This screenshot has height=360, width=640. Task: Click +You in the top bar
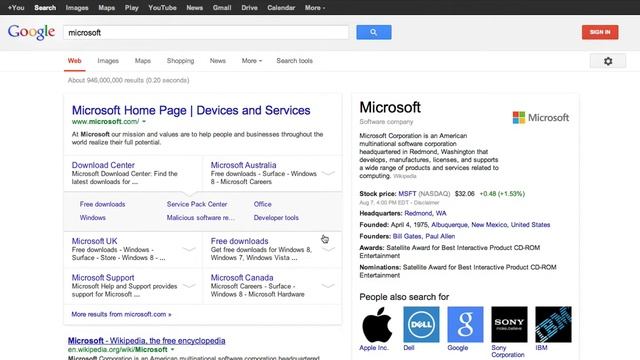click(x=16, y=8)
